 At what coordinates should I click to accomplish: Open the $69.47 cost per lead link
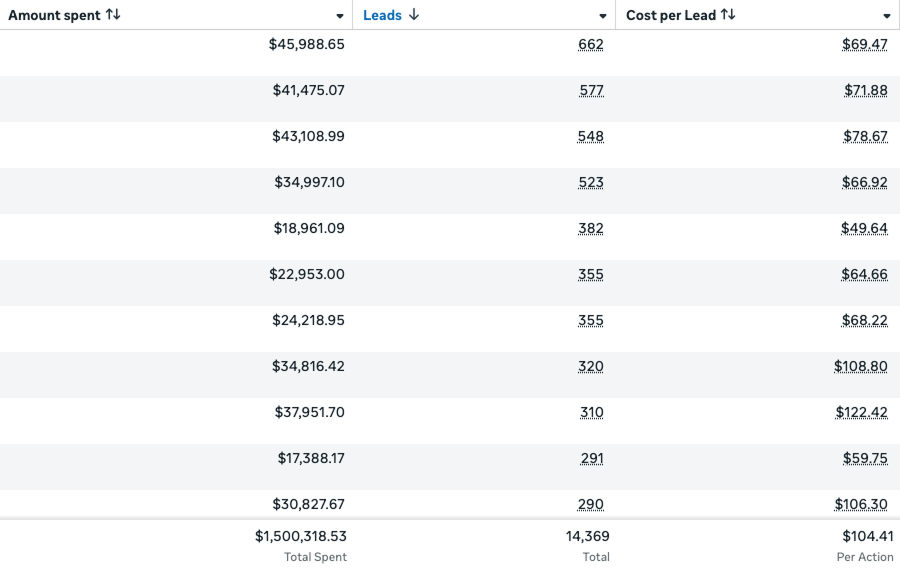[865, 44]
